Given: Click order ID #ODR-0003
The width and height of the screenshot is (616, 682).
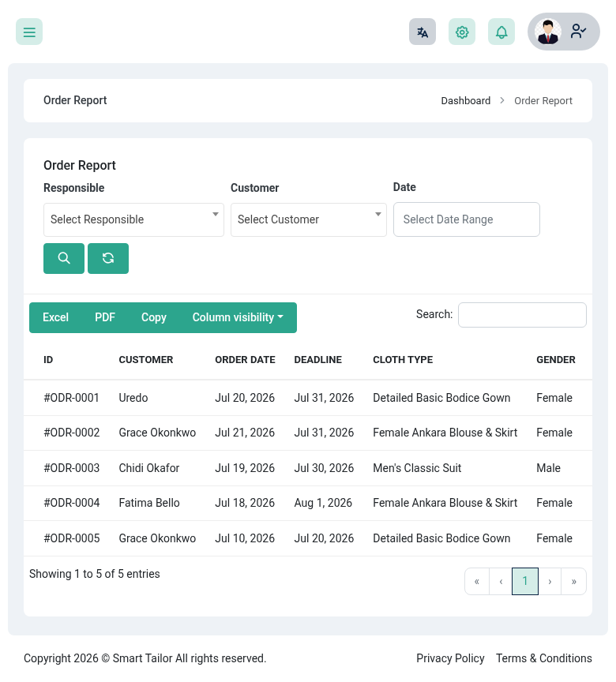Looking at the screenshot, I should pyautogui.click(x=71, y=468).
